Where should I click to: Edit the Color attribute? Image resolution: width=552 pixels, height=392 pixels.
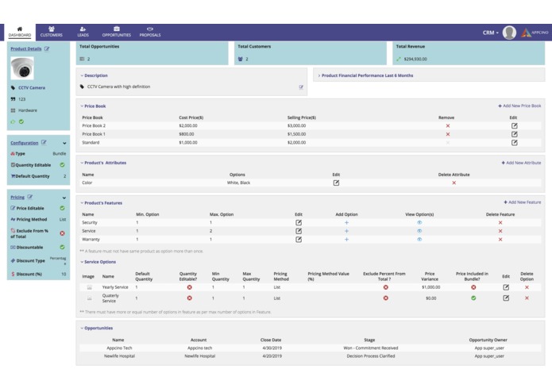(x=336, y=183)
